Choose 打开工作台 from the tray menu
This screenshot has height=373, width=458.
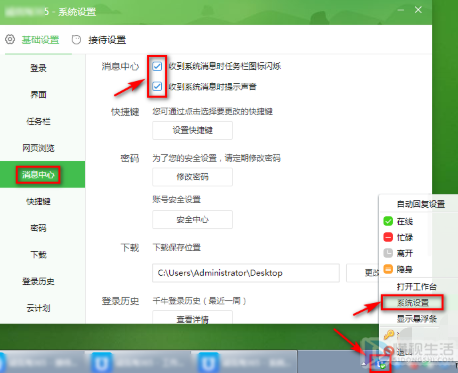point(417,286)
